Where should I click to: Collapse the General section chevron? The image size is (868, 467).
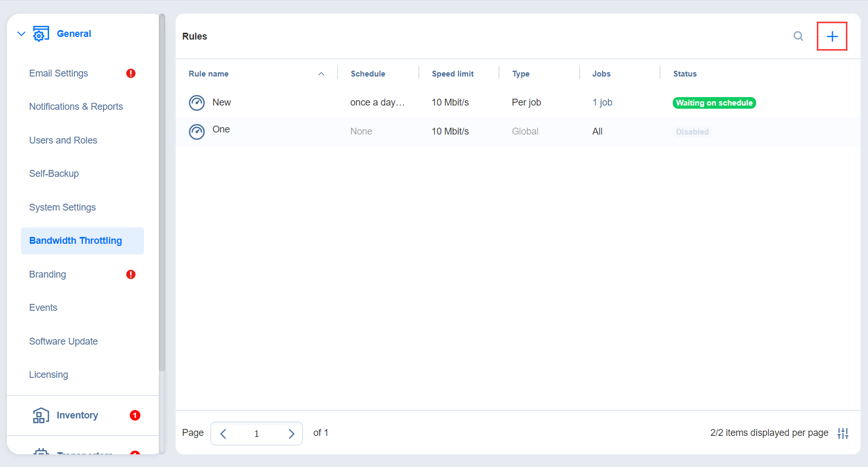coord(21,34)
